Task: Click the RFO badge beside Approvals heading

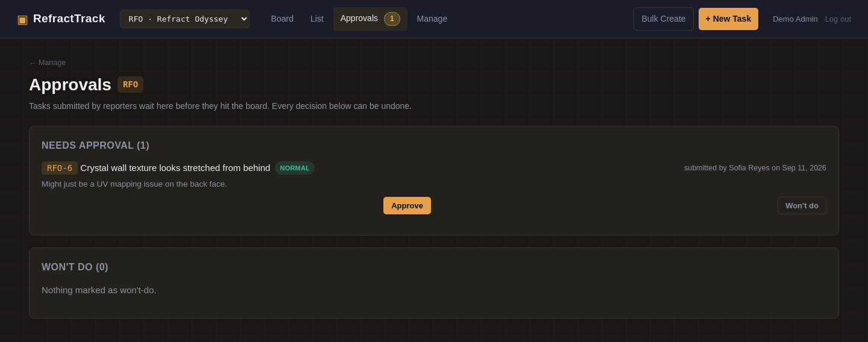Action: (x=131, y=84)
